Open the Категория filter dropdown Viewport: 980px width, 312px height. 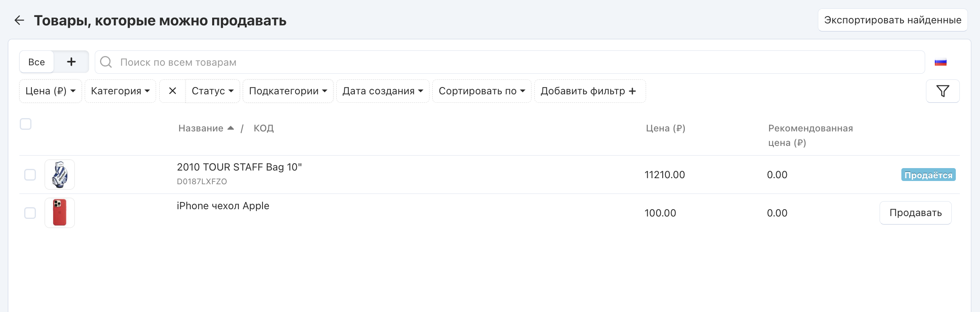click(x=120, y=91)
